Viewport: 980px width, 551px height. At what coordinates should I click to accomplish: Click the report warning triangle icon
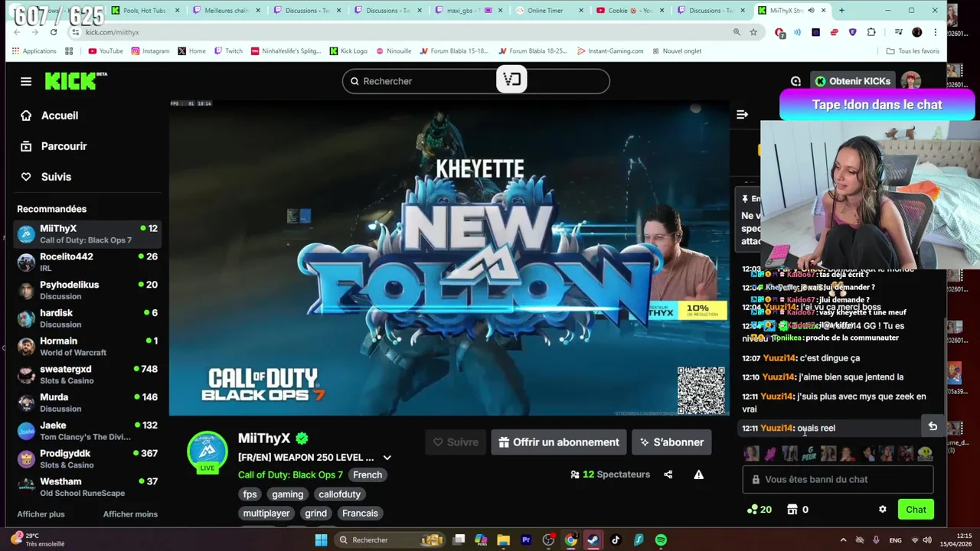click(698, 474)
